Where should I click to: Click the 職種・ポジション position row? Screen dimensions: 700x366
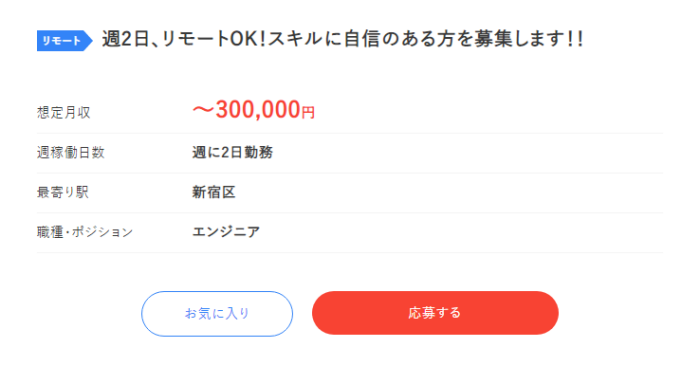[x=350, y=233]
